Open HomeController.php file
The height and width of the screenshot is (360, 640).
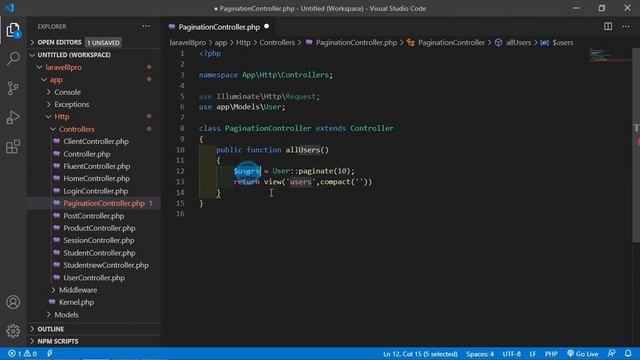point(96,178)
